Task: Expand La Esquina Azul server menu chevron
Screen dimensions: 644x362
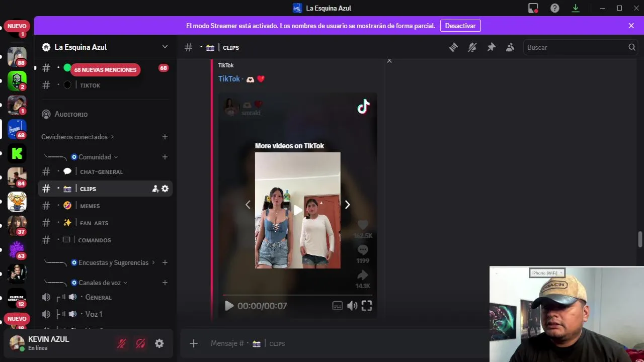Action: pos(165,47)
